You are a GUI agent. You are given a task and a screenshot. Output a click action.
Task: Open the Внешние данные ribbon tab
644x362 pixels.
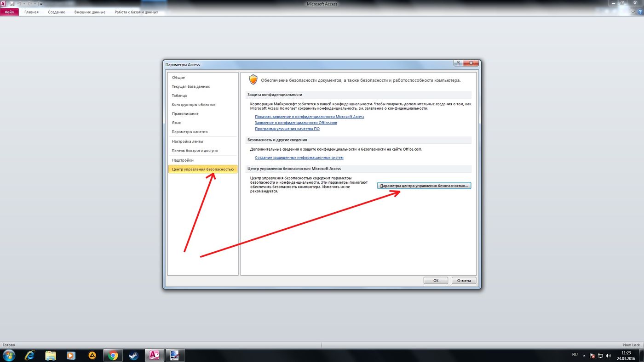tap(90, 12)
